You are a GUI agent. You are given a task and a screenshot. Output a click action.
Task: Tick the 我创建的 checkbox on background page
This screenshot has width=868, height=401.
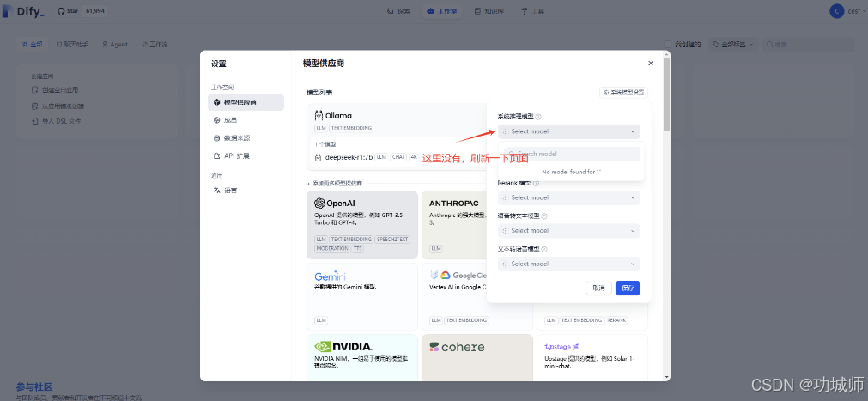[x=668, y=45]
